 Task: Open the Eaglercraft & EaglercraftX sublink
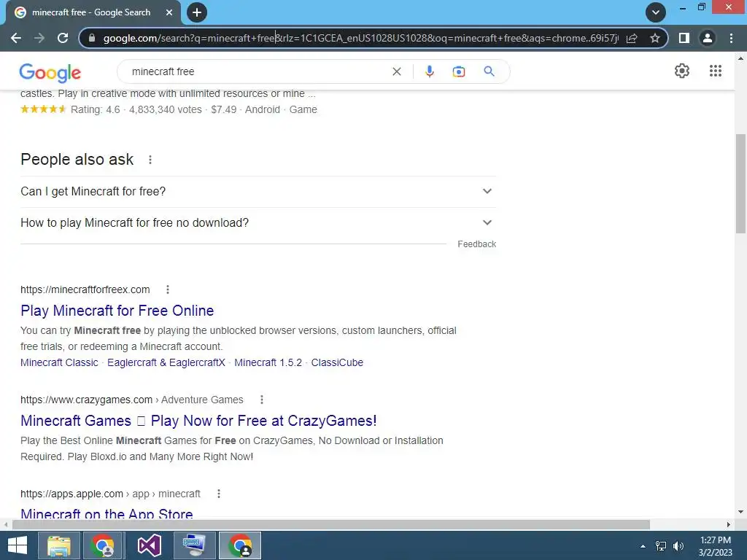click(x=166, y=362)
